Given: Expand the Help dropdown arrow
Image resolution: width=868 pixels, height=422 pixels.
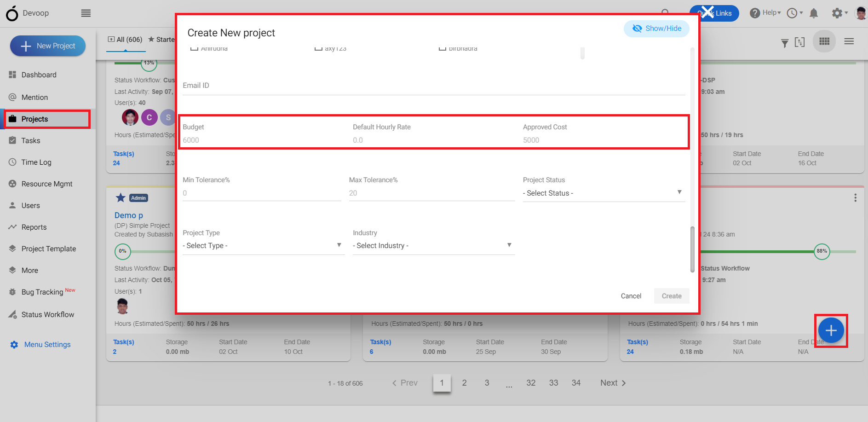Looking at the screenshot, I should click(x=779, y=13).
